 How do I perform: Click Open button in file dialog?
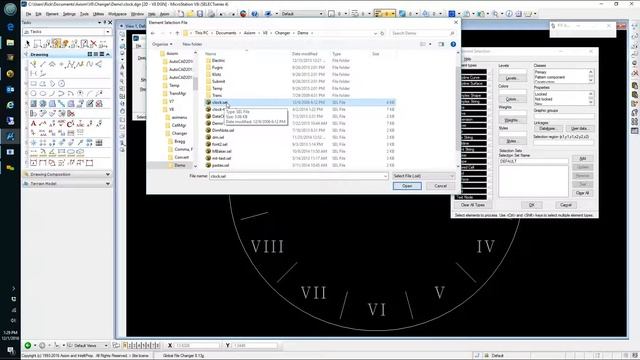click(x=407, y=186)
